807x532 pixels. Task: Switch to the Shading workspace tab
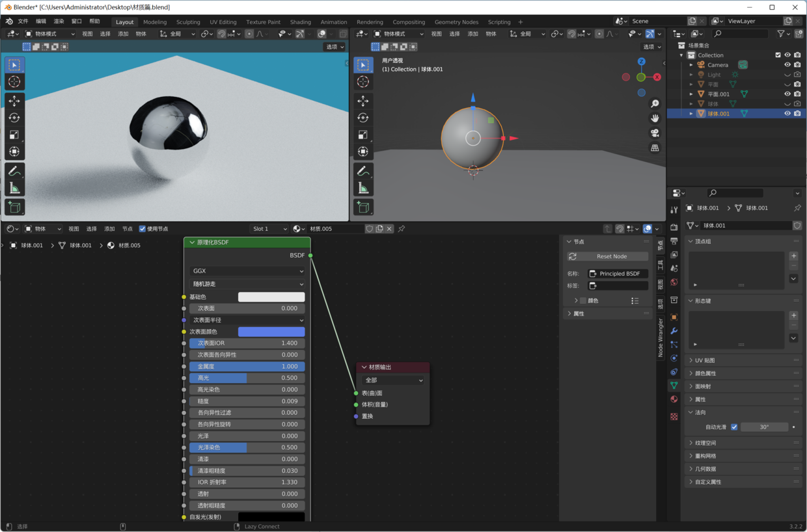(301, 21)
